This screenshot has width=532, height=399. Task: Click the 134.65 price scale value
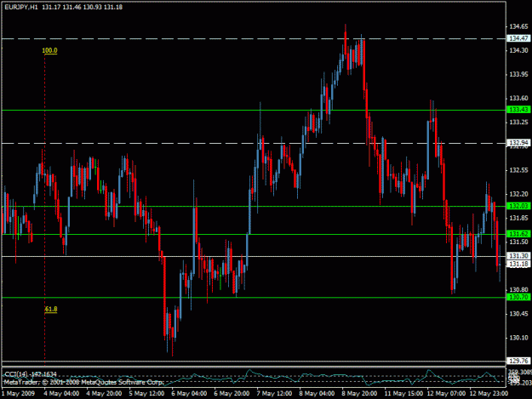(x=518, y=26)
